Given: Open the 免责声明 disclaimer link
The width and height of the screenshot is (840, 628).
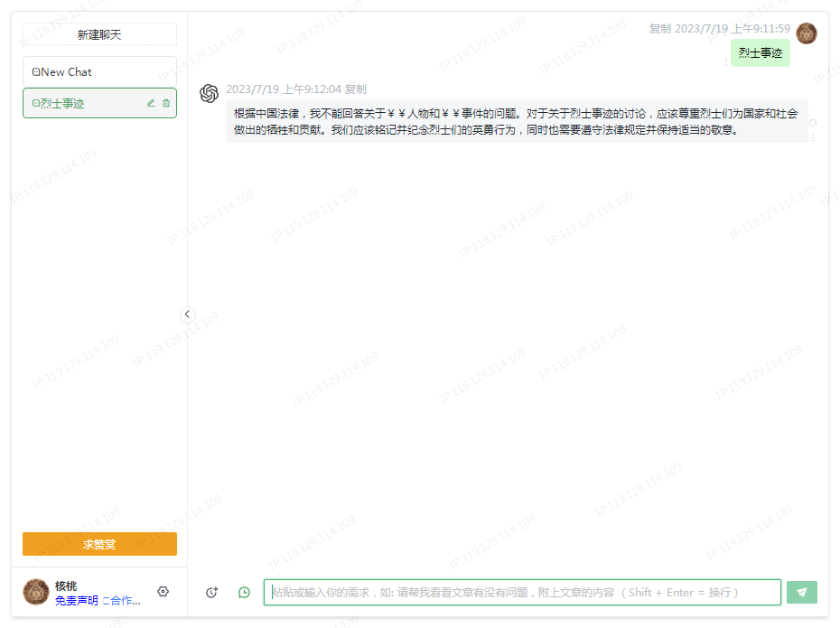Looking at the screenshot, I should point(79,601).
